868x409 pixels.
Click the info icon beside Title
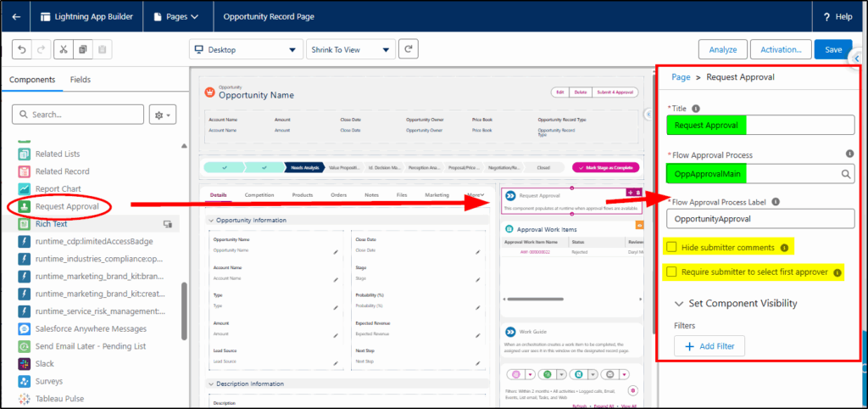pyautogui.click(x=696, y=109)
